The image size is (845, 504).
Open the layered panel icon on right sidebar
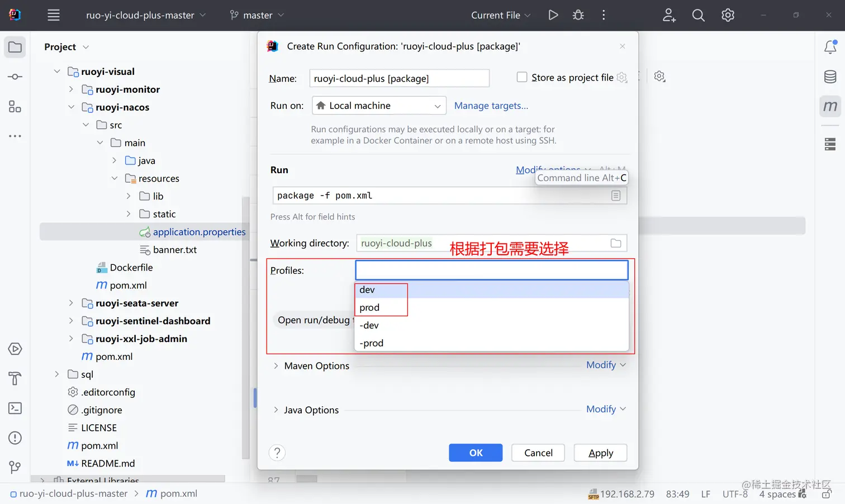point(830,144)
